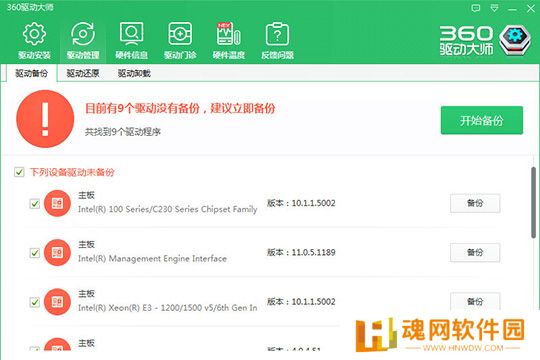This screenshot has height=360, width=540.
Task: Uncheck Intel Management Engine Interface driver
Action: (34, 253)
